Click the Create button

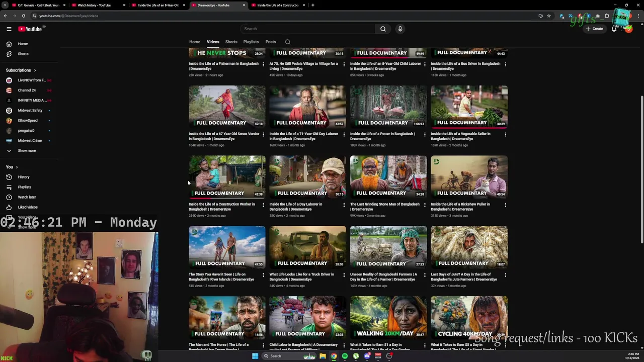[x=594, y=29]
